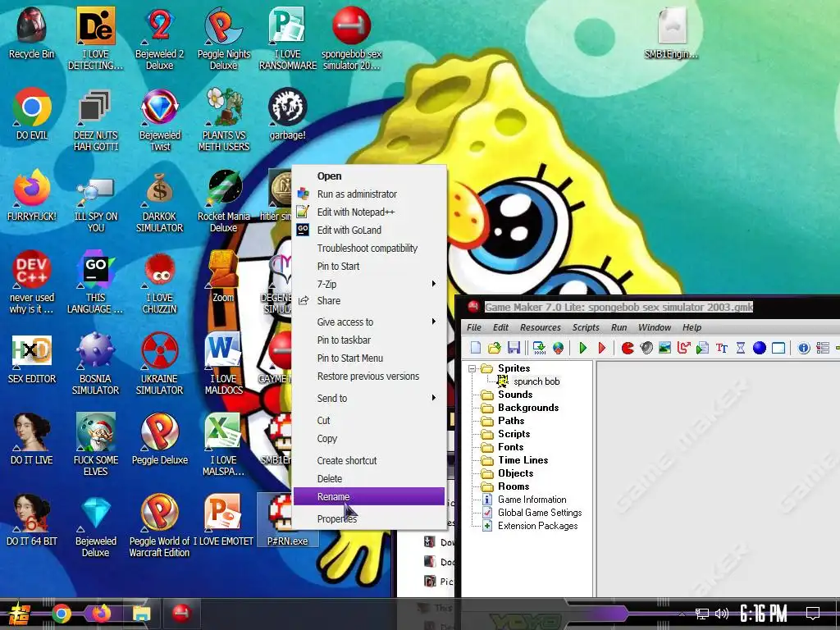
Task: Open Game Maker's File menu
Action: click(x=473, y=327)
